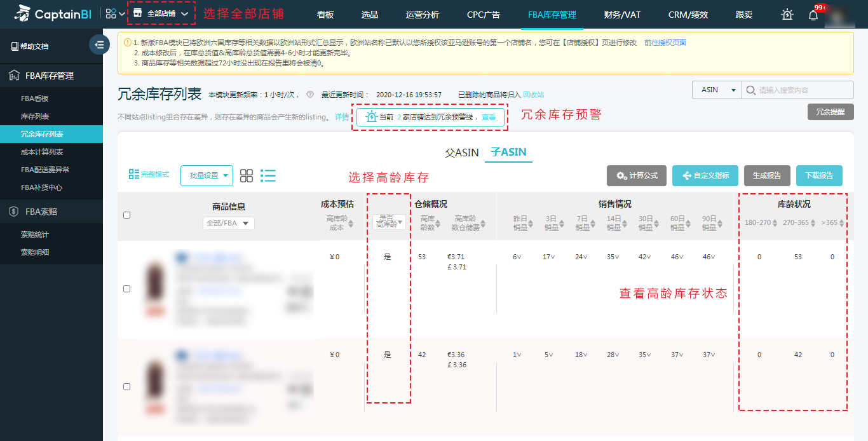Go to 索赔统计 in sidebar
This screenshot has height=441, width=868.
[x=35, y=234]
